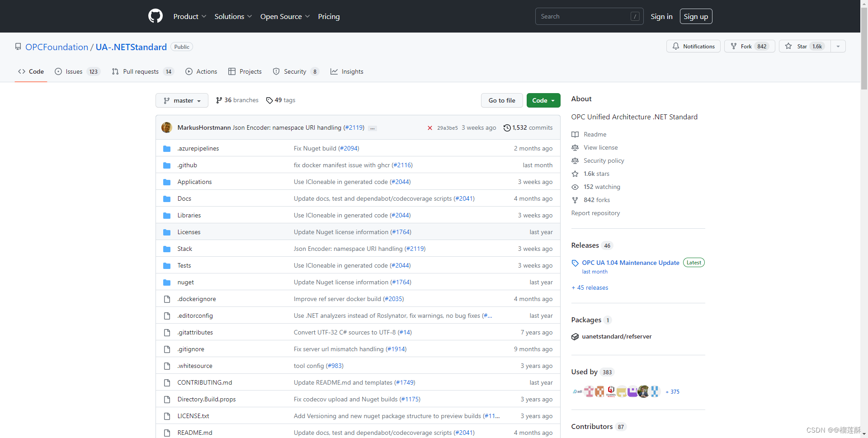Fork the repository

(750, 46)
